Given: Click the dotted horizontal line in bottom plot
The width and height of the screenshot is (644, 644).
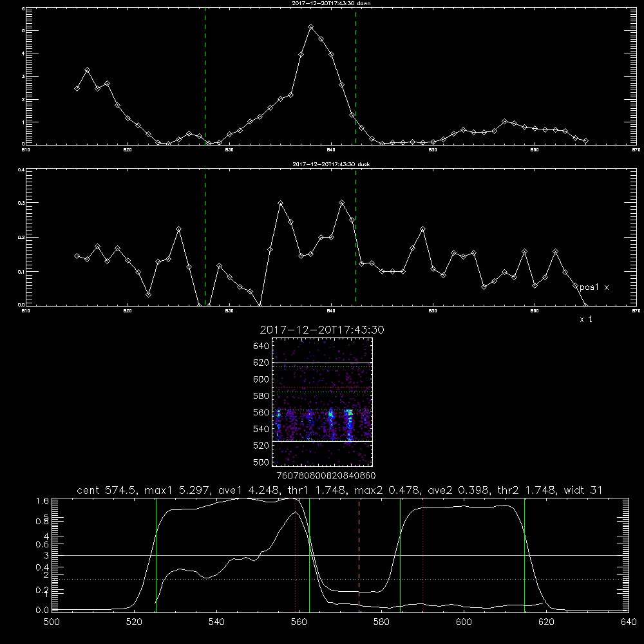Looking at the screenshot, I should (339, 579).
